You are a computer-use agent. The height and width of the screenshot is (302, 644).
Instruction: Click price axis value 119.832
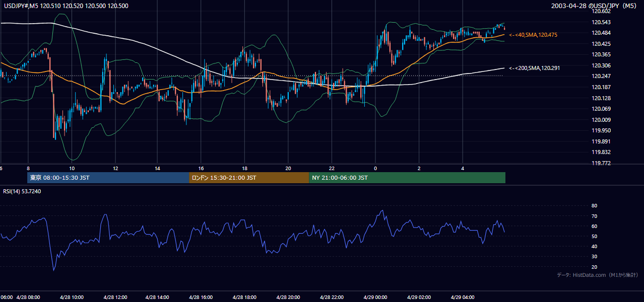601,152
